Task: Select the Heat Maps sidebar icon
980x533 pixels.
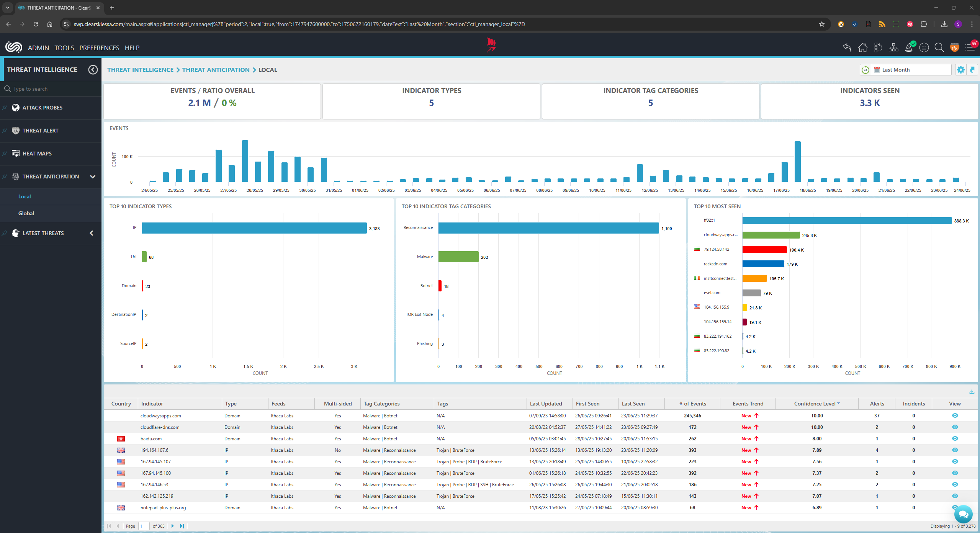Action: click(16, 153)
